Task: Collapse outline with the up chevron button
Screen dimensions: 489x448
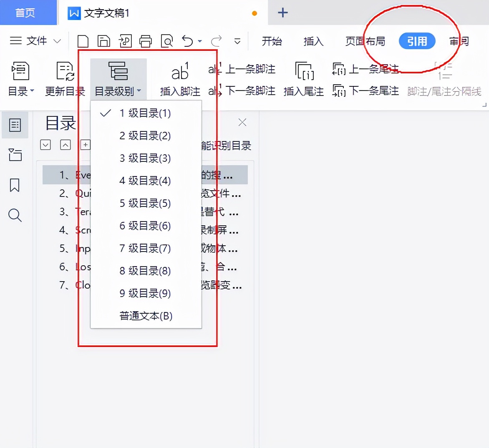Action: point(66,145)
